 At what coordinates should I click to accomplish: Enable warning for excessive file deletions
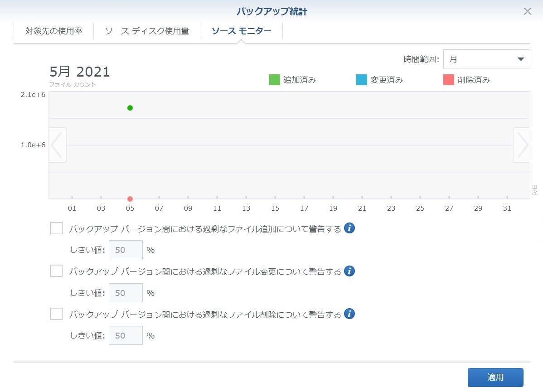click(x=56, y=314)
